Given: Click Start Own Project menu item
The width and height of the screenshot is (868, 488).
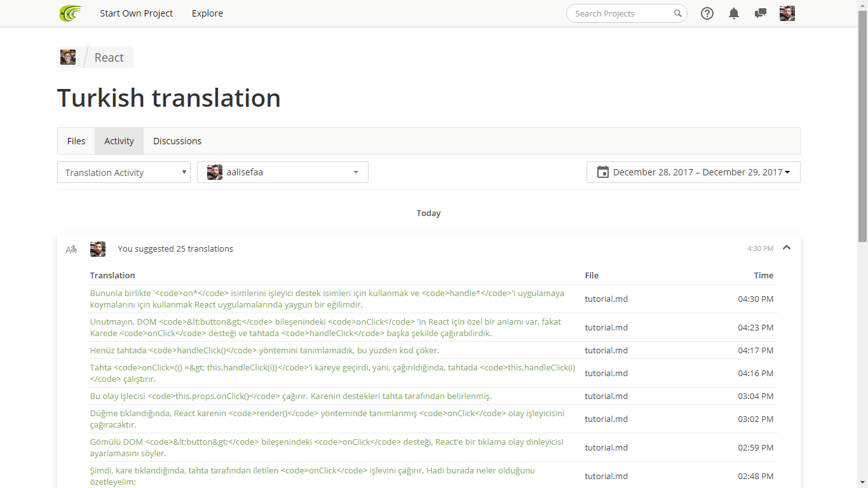Looking at the screenshot, I should click(x=136, y=13).
